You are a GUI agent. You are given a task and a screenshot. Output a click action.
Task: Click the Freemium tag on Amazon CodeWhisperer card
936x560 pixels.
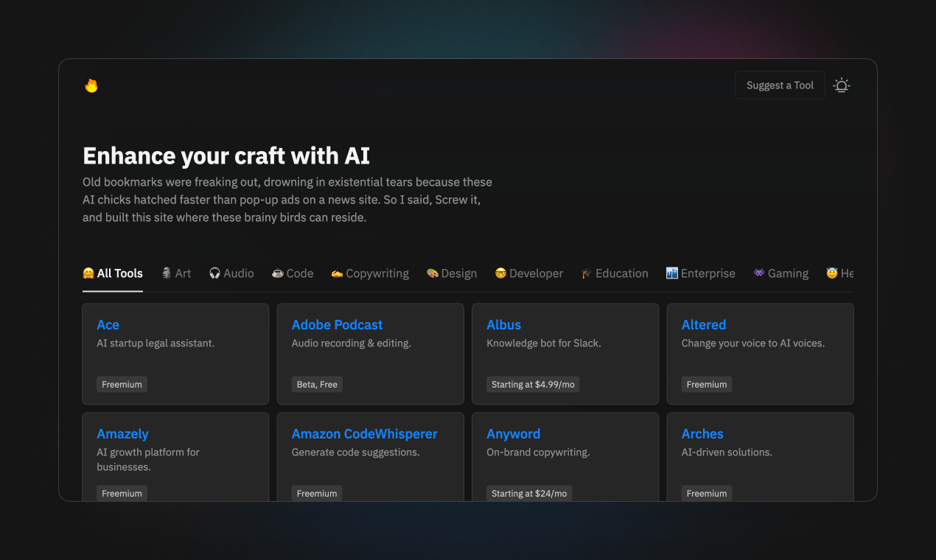click(x=317, y=494)
